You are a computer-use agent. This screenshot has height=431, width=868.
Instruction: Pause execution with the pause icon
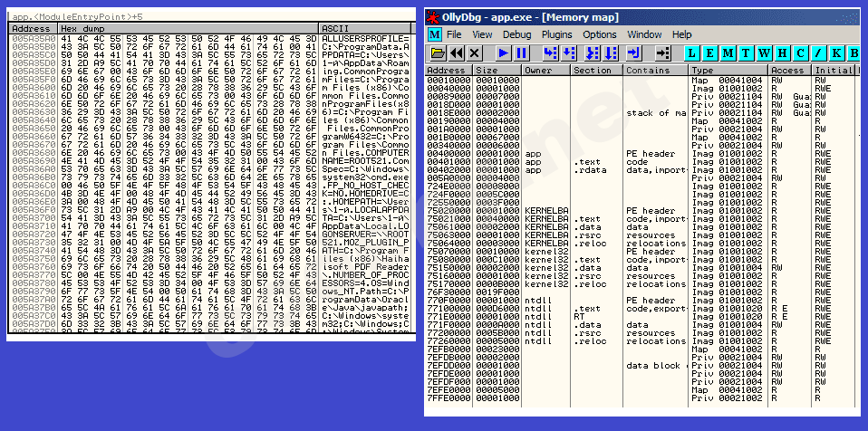click(522, 53)
